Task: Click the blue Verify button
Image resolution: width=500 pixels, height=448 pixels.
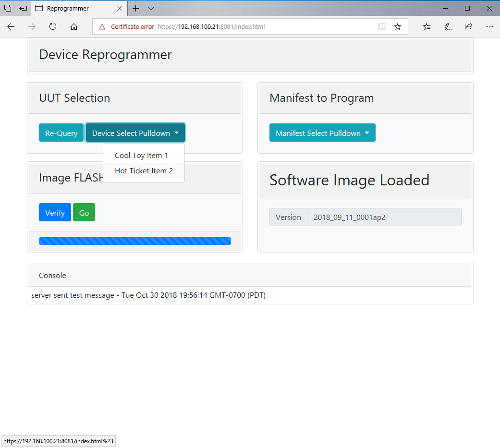Action: coord(55,212)
